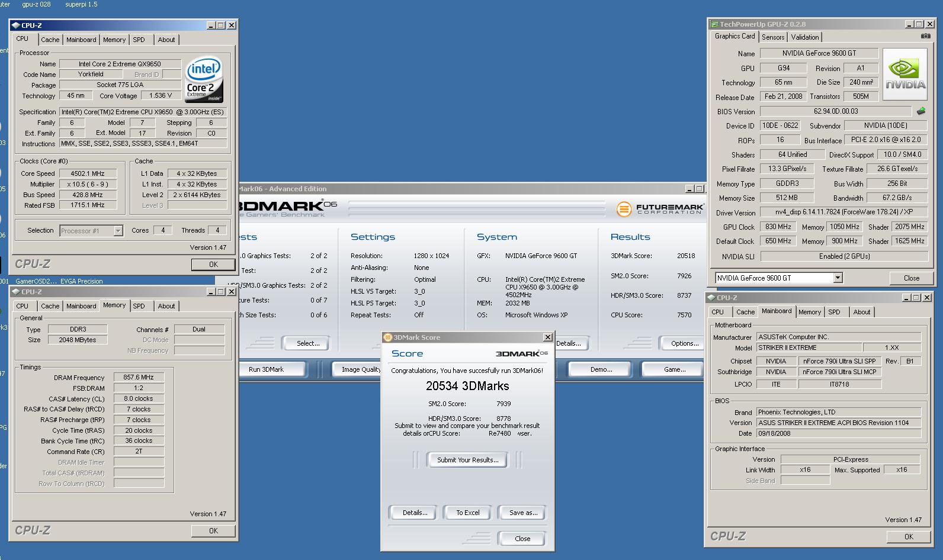Screen dimensions: 943x560
Task: Click BIOS date 09/18/2008 field
Action: point(838,433)
